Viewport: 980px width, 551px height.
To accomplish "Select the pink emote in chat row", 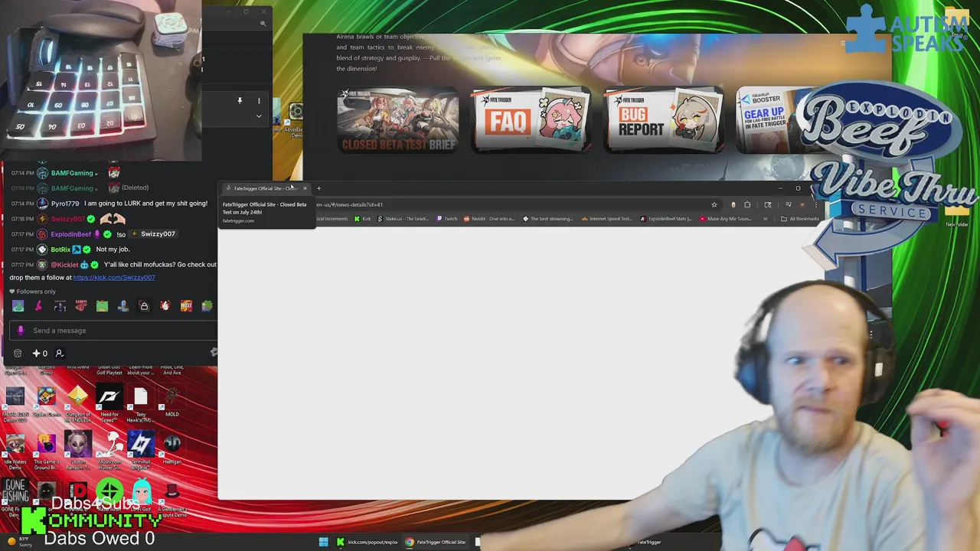I will 39,306.
